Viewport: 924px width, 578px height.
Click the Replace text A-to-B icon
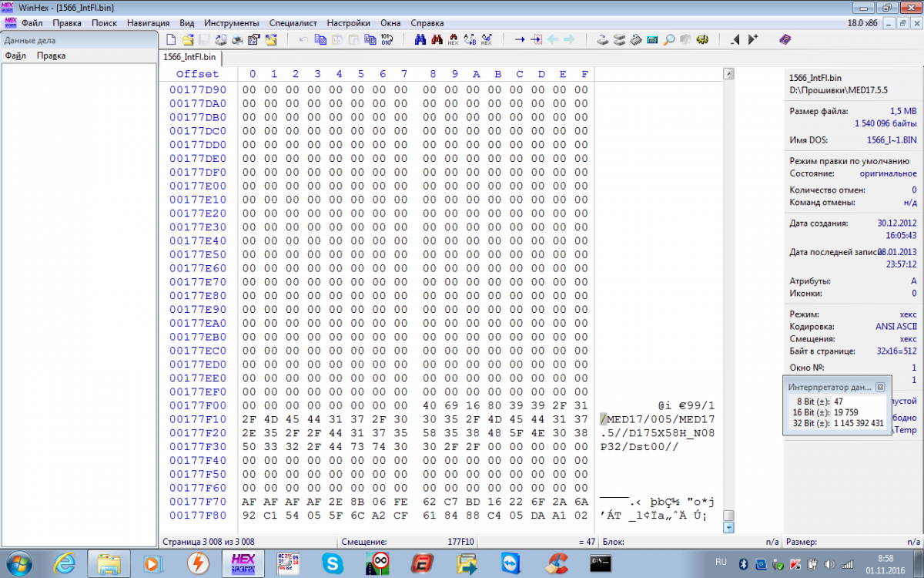click(470, 39)
